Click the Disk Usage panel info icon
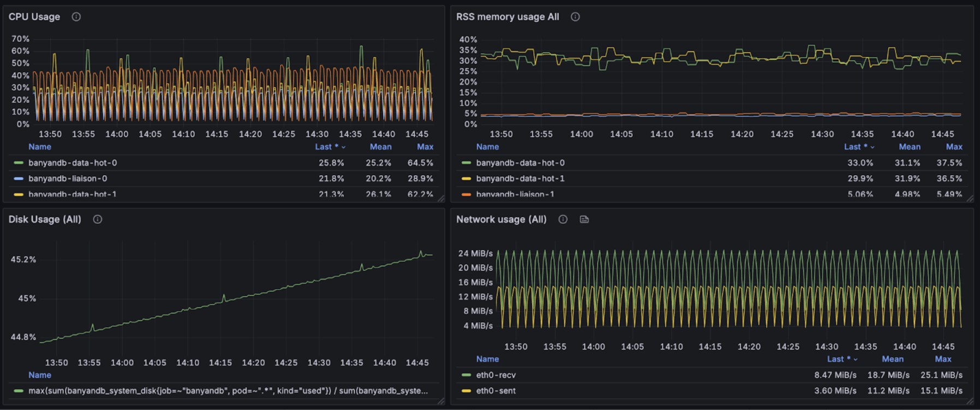 coord(98,219)
